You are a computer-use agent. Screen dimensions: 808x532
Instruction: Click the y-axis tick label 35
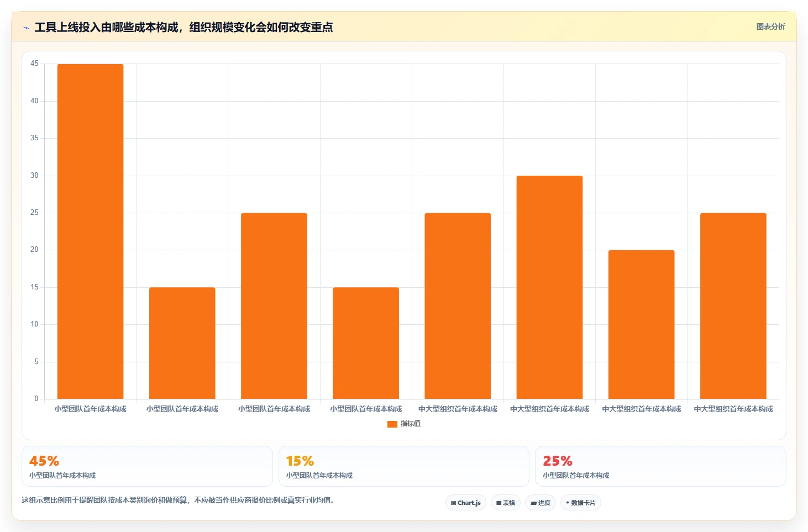point(34,138)
